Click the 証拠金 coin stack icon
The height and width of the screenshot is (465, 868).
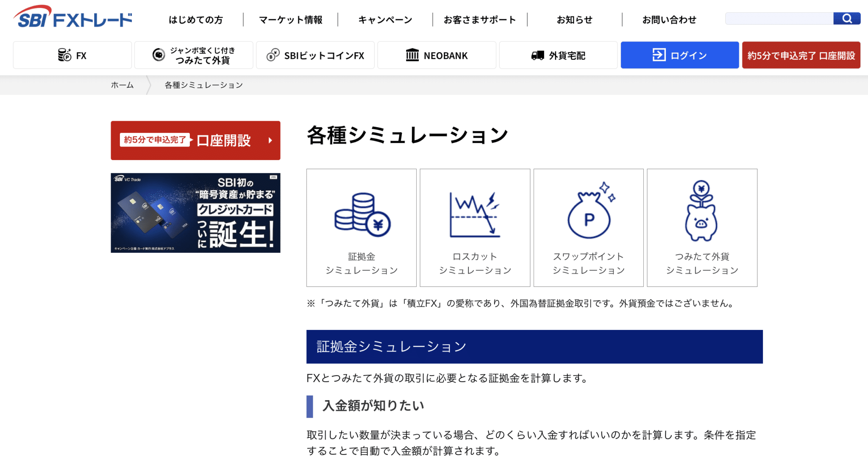pyautogui.click(x=362, y=215)
